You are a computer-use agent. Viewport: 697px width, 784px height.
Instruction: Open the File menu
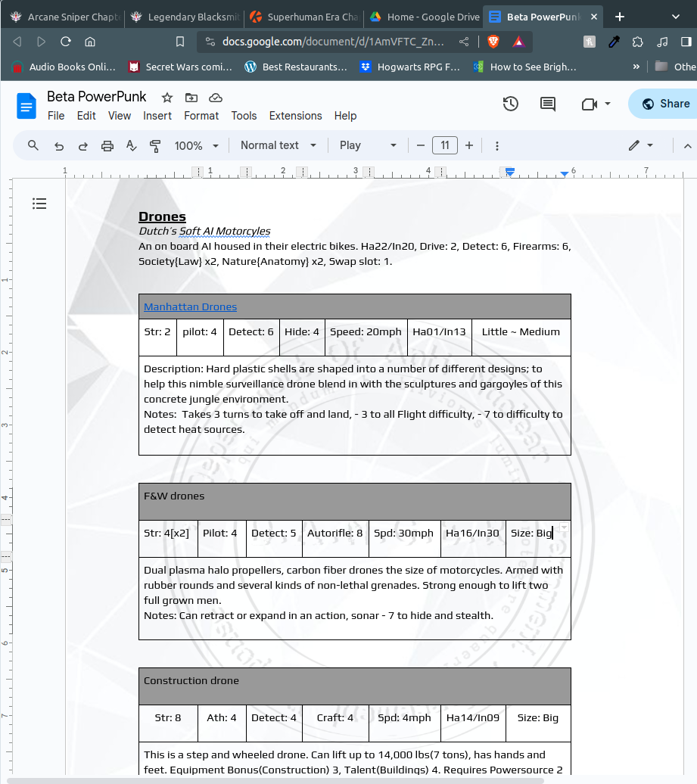click(x=56, y=116)
